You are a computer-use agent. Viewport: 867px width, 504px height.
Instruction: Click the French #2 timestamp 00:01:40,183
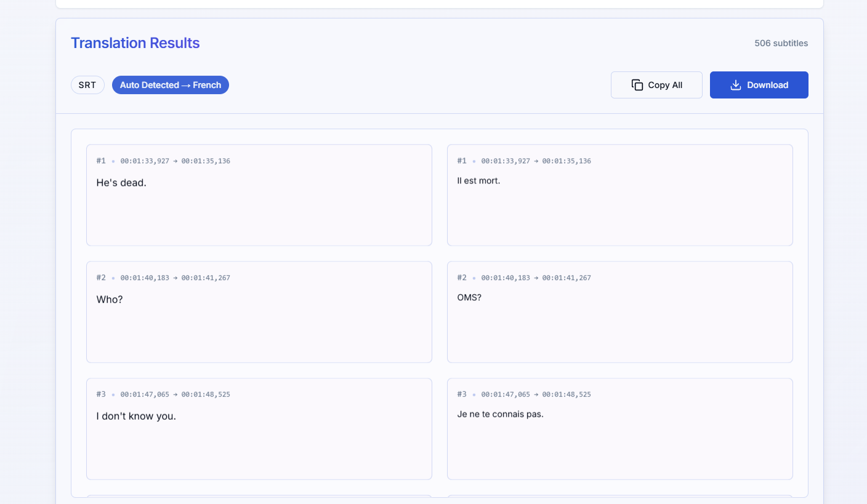click(x=506, y=278)
